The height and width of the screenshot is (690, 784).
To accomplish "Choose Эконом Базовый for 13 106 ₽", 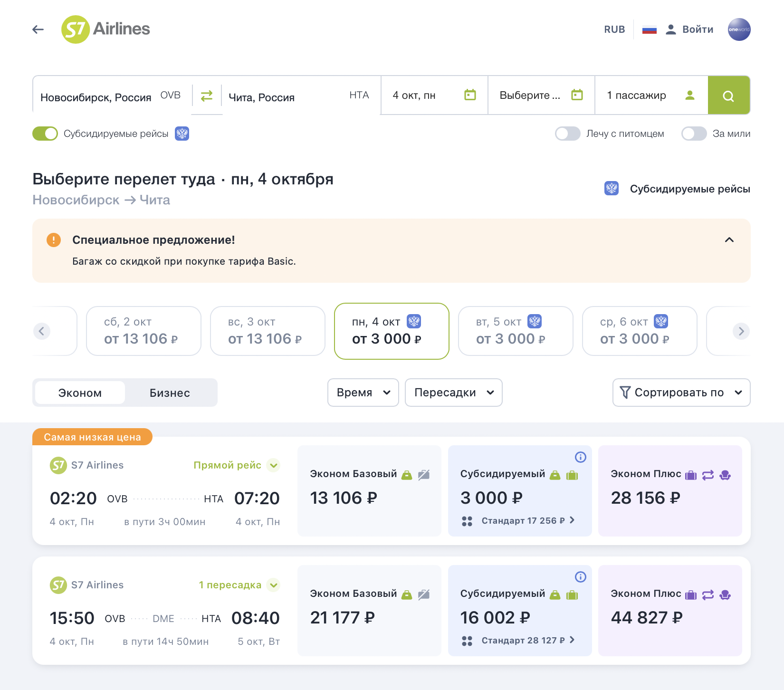I will tap(369, 491).
